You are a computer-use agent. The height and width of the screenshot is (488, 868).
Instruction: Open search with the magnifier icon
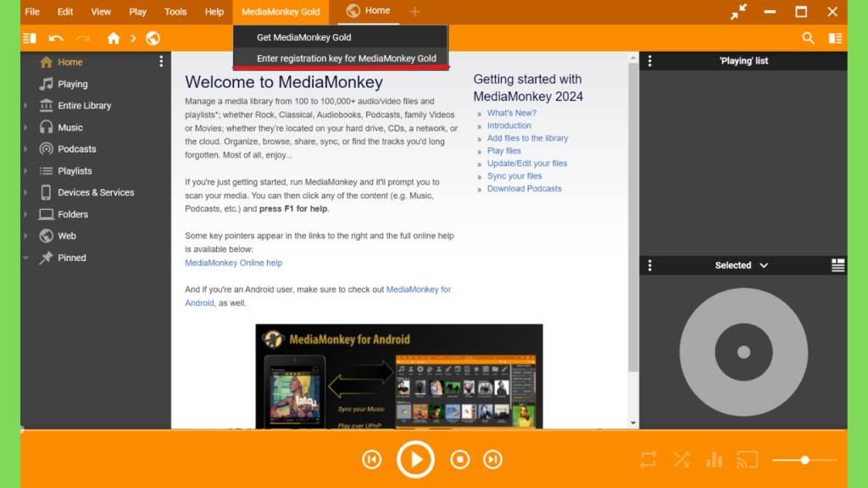point(808,38)
